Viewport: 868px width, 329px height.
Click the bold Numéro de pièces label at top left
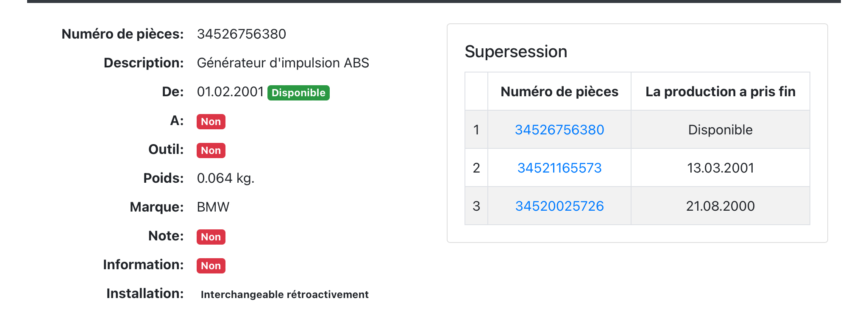[122, 34]
